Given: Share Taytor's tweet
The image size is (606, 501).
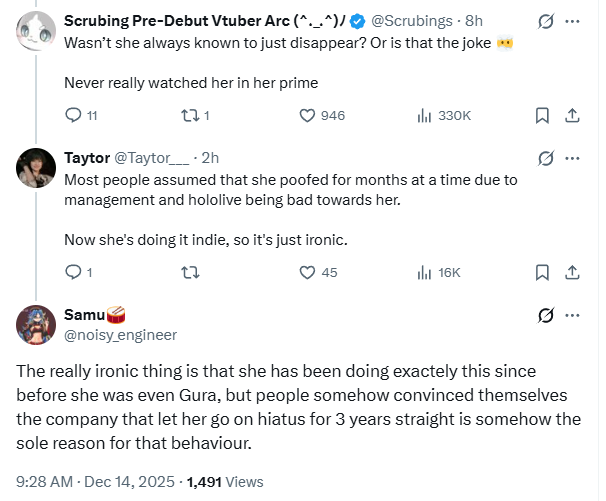Looking at the screenshot, I should click(x=572, y=271).
